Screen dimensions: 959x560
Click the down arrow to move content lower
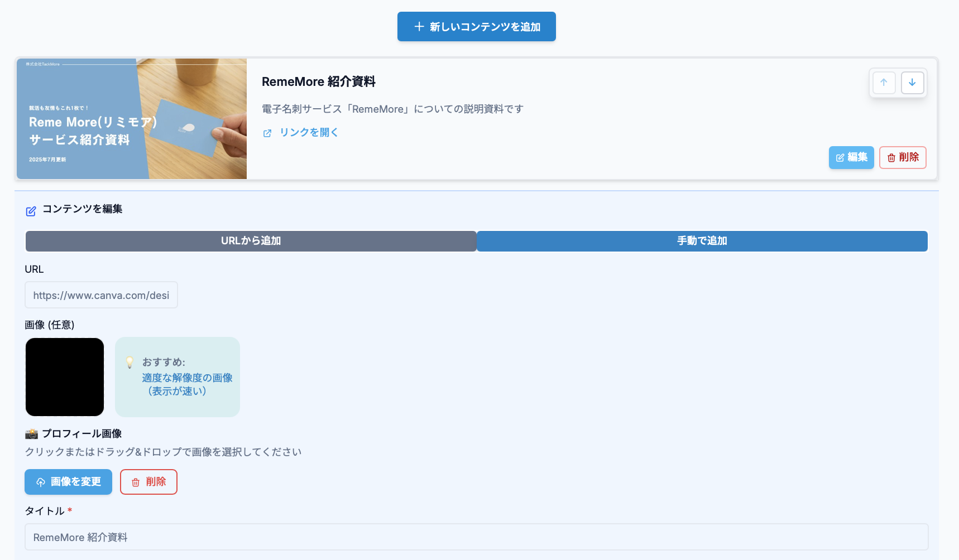pos(913,83)
